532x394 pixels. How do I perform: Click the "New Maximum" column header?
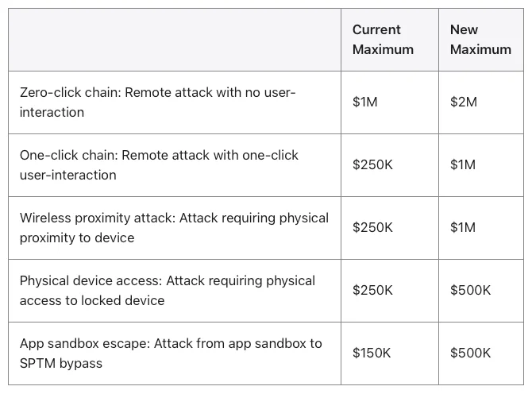click(x=480, y=40)
